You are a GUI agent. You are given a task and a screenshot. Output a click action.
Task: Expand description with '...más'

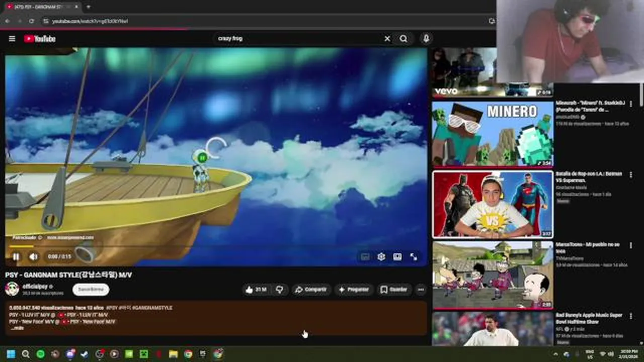click(x=17, y=328)
